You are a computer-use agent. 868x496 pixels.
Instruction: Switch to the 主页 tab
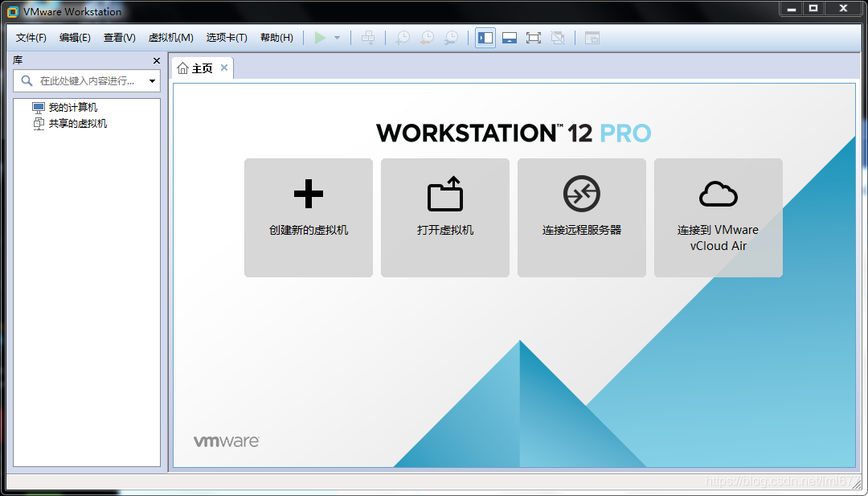(202, 68)
